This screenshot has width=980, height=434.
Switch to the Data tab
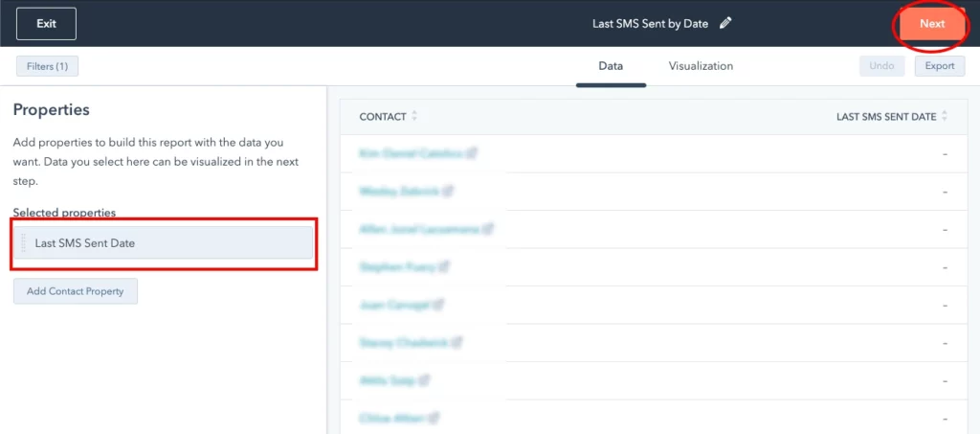tap(611, 66)
